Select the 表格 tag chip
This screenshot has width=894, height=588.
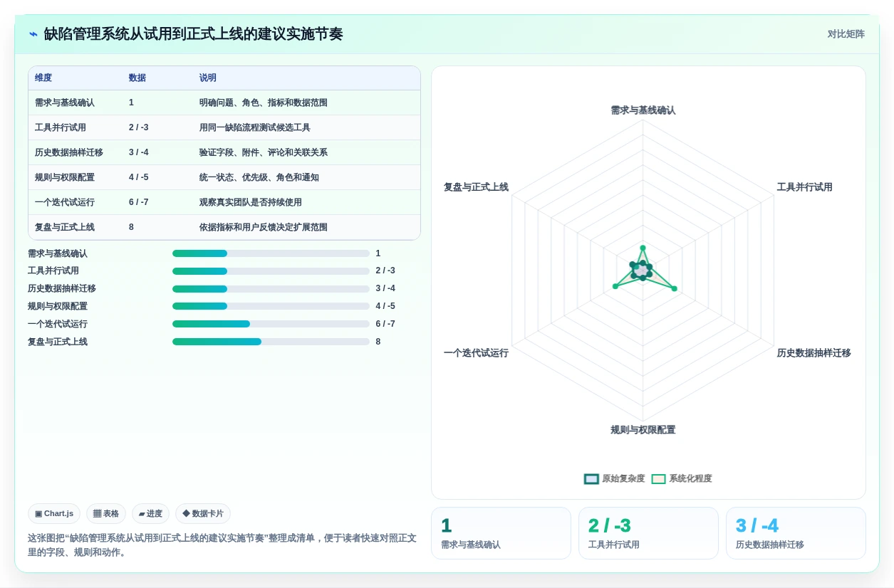tap(106, 513)
